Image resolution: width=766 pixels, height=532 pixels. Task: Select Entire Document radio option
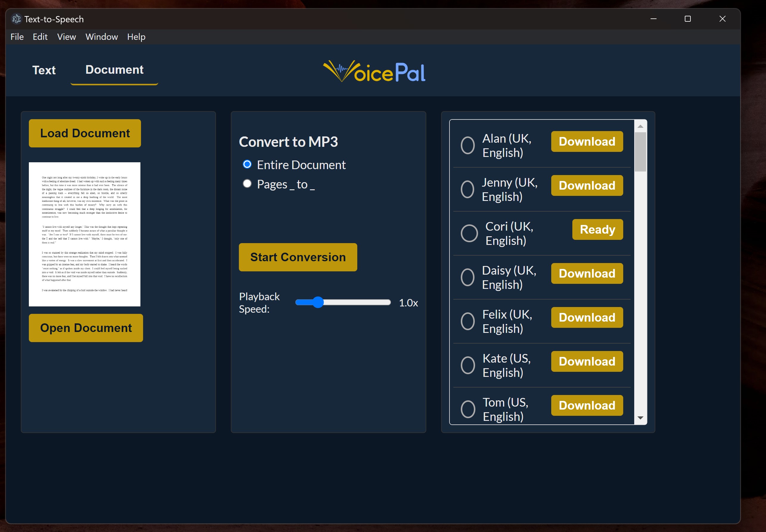247,164
